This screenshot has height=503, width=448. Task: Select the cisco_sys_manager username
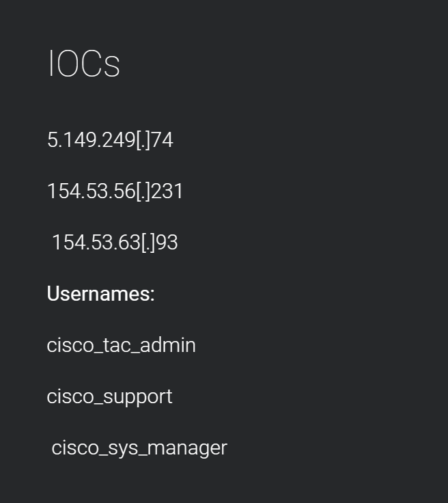pyautogui.click(x=139, y=448)
